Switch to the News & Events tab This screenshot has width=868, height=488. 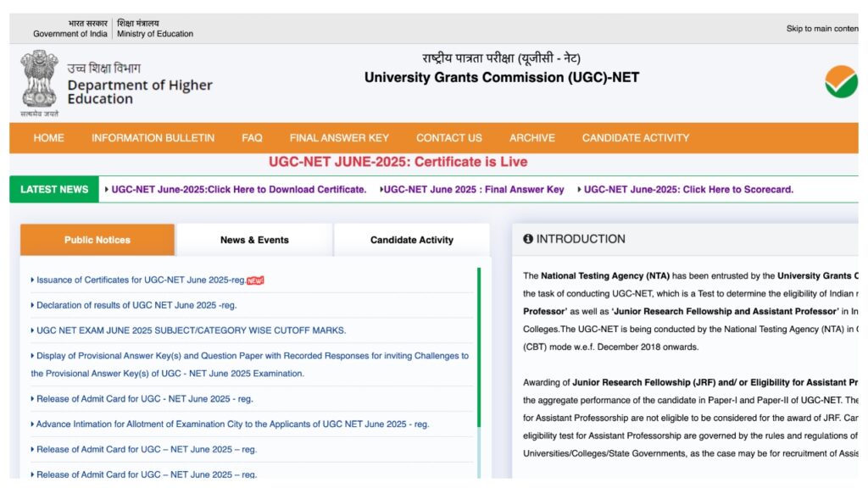pyautogui.click(x=253, y=240)
